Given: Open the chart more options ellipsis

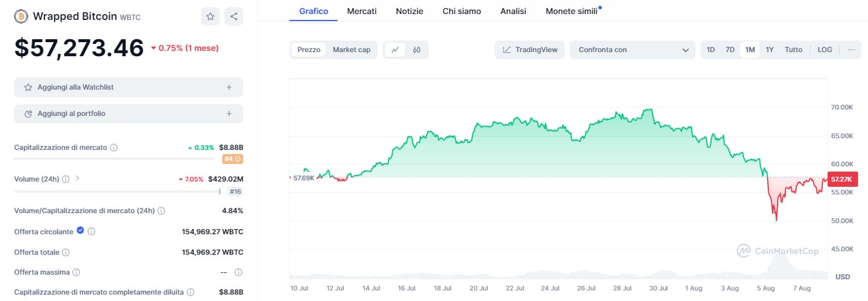Looking at the screenshot, I should pyautogui.click(x=851, y=50).
